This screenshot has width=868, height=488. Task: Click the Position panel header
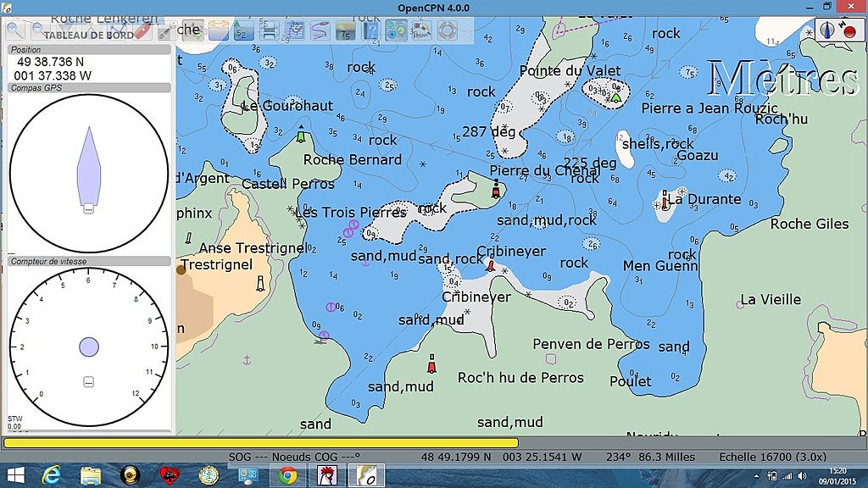pyautogui.click(x=88, y=49)
